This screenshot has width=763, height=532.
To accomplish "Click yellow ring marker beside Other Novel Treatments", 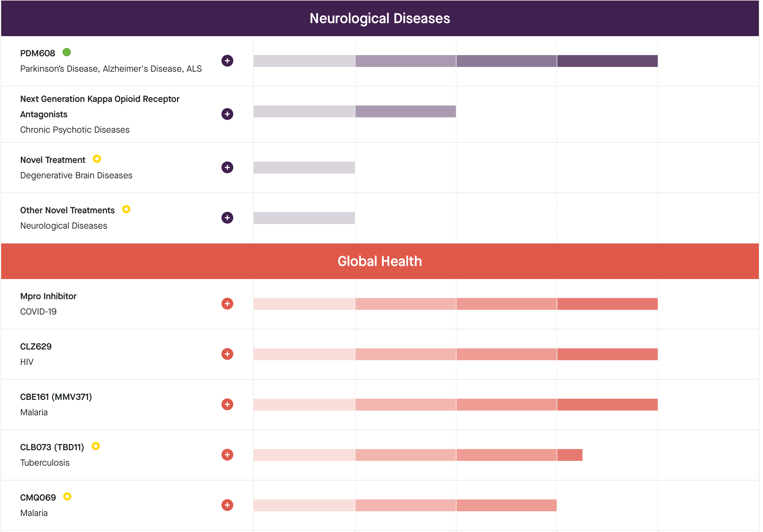I will point(126,209).
